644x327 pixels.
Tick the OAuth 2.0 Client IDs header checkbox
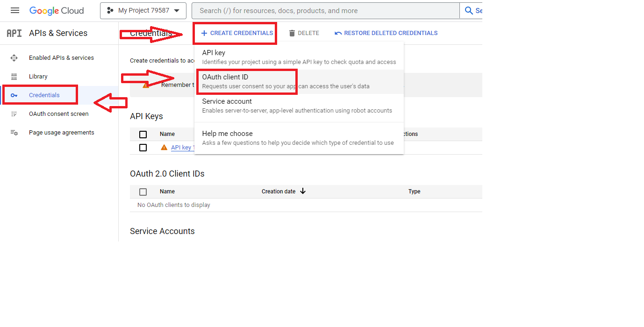pos(143,192)
